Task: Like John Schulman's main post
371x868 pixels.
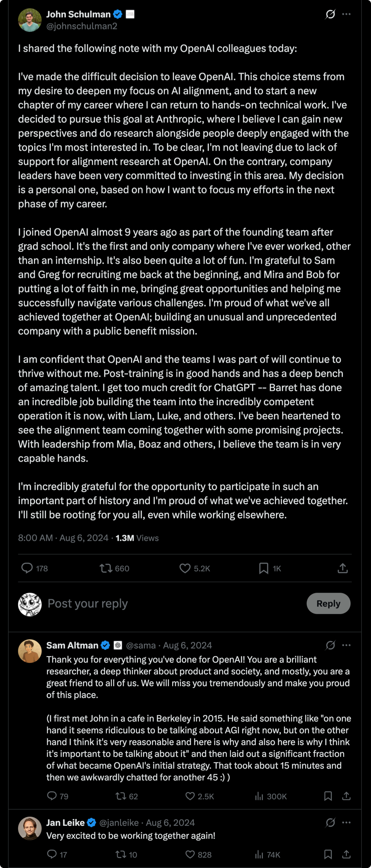Action: [x=185, y=568]
